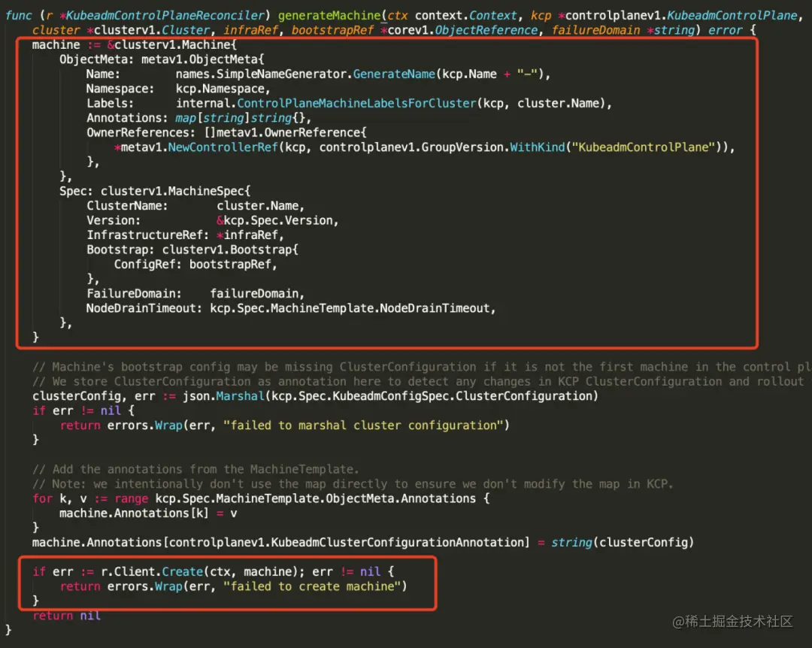This screenshot has height=648, width=812.
Task: Click 'machine.Annotations[k] = v' statement
Action: point(148,513)
